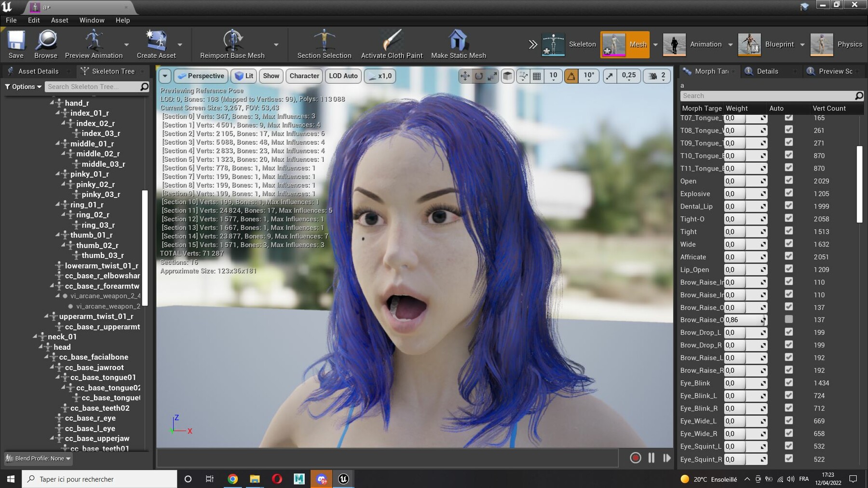
Task: Toggle Auto checkbox for Dental_Lip
Action: point(789,206)
